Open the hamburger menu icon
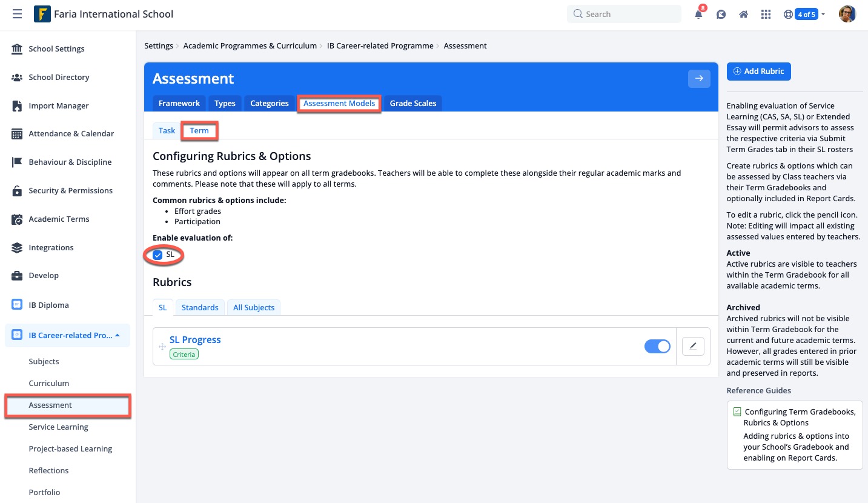Image resolution: width=868 pixels, height=503 pixels. tap(17, 13)
